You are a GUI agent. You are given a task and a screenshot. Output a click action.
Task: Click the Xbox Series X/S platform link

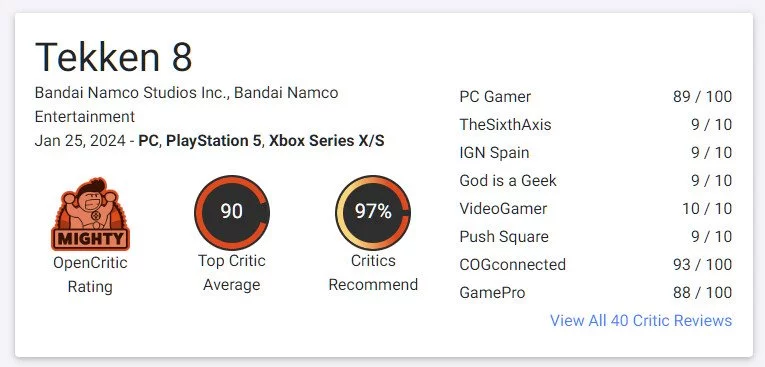click(x=327, y=141)
